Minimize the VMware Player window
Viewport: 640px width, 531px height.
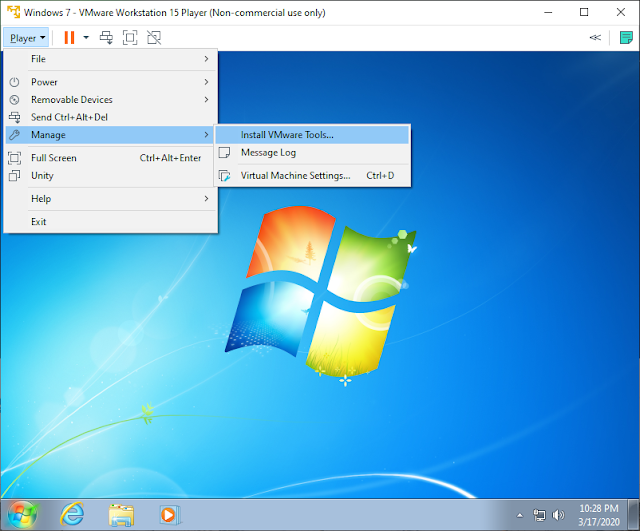pos(548,12)
